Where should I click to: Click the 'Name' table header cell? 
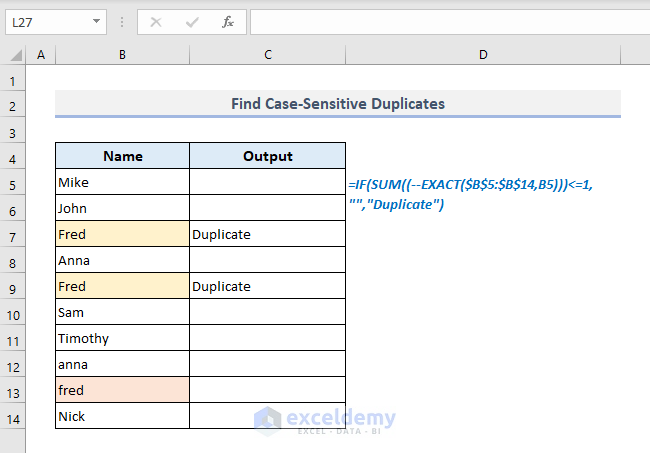[x=122, y=156]
